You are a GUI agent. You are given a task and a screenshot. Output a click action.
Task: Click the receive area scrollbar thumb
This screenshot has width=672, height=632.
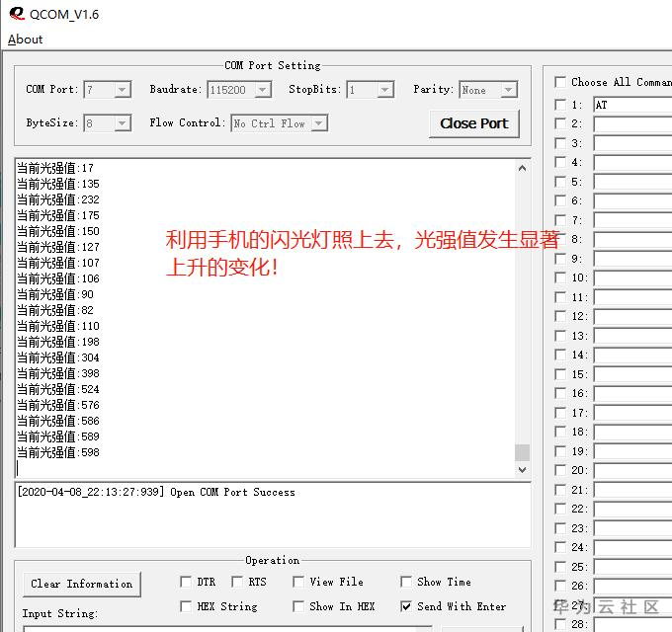pyautogui.click(x=522, y=452)
